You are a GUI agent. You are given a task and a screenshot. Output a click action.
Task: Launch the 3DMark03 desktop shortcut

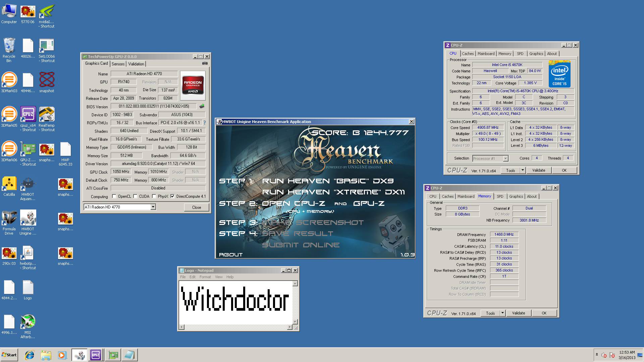[9, 82]
